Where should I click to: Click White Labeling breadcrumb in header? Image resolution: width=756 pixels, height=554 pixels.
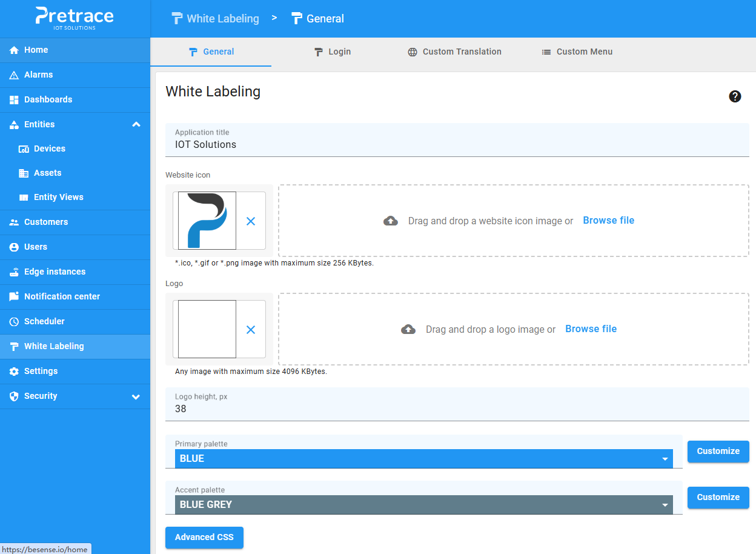pyautogui.click(x=216, y=19)
